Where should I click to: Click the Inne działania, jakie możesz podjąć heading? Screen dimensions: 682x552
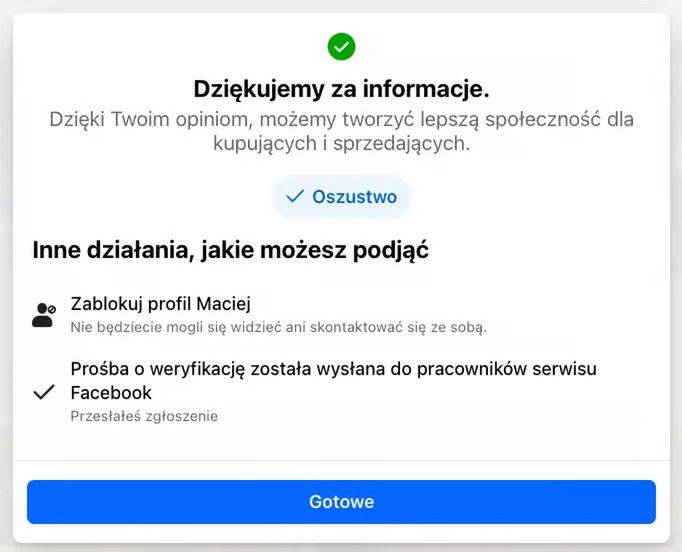[x=231, y=249]
